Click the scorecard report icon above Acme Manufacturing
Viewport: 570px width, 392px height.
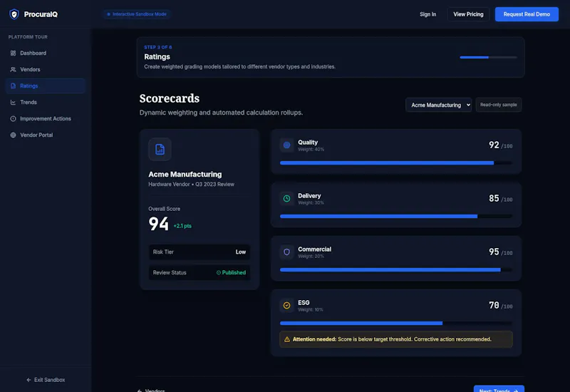pos(160,149)
